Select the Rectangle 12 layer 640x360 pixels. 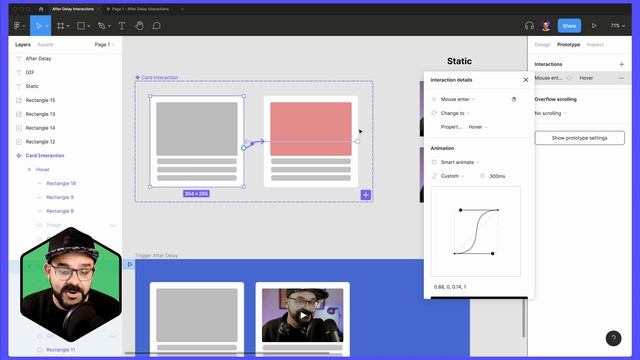tap(40, 142)
